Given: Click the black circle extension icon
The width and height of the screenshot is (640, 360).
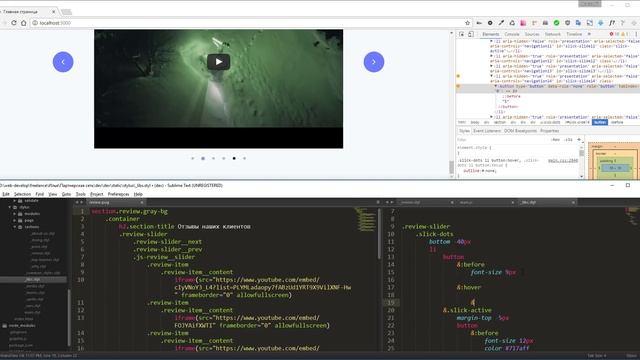Looking at the screenshot, I should click(x=490, y=23).
